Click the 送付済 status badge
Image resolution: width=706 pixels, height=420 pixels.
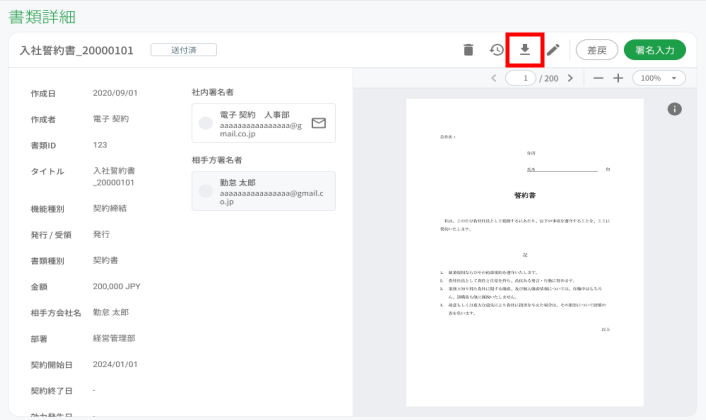tap(184, 50)
